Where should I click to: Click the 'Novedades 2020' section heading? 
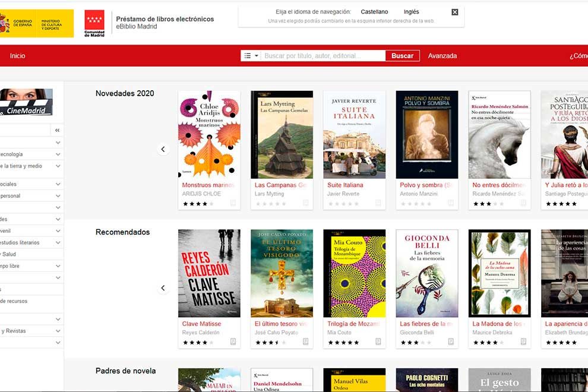(125, 93)
